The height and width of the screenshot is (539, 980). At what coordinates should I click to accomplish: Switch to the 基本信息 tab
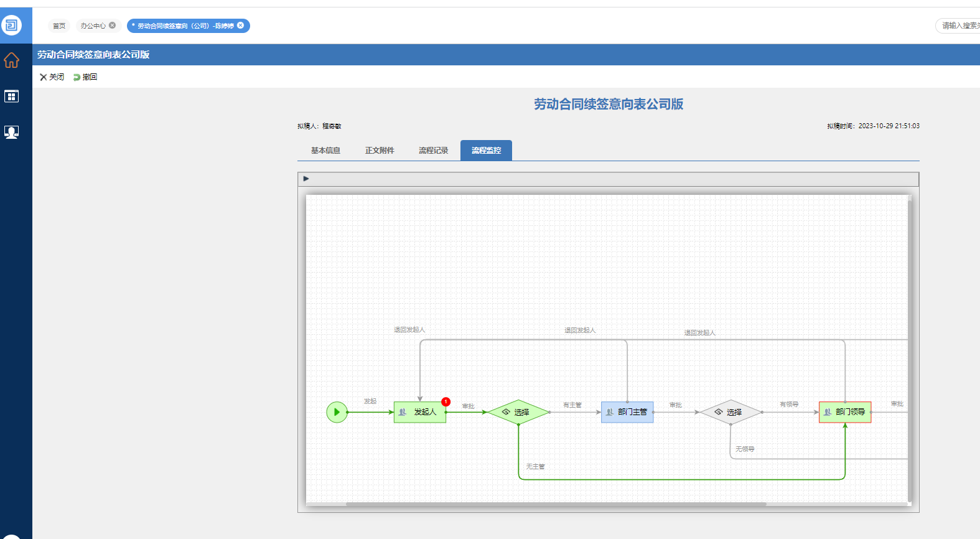(x=325, y=151)
